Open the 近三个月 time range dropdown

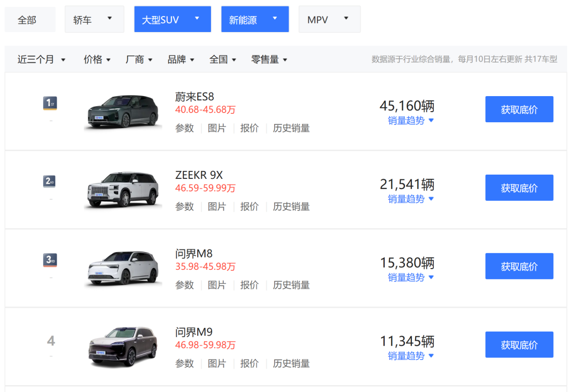(x=41, y=59)
